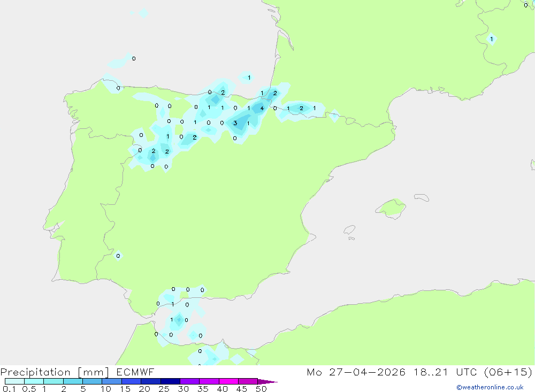
Task: Click the lone 0 value in southern Portugal
Action: [x=118, y=256]
